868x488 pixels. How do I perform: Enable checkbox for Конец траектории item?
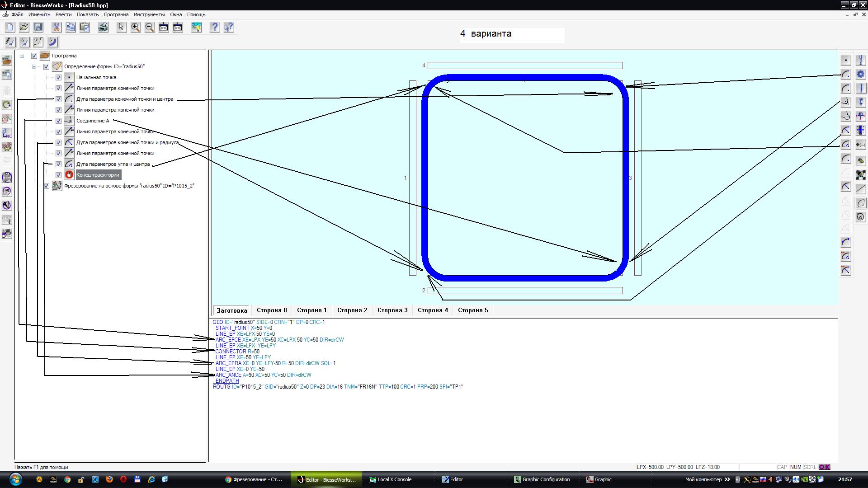coord(58,174)
